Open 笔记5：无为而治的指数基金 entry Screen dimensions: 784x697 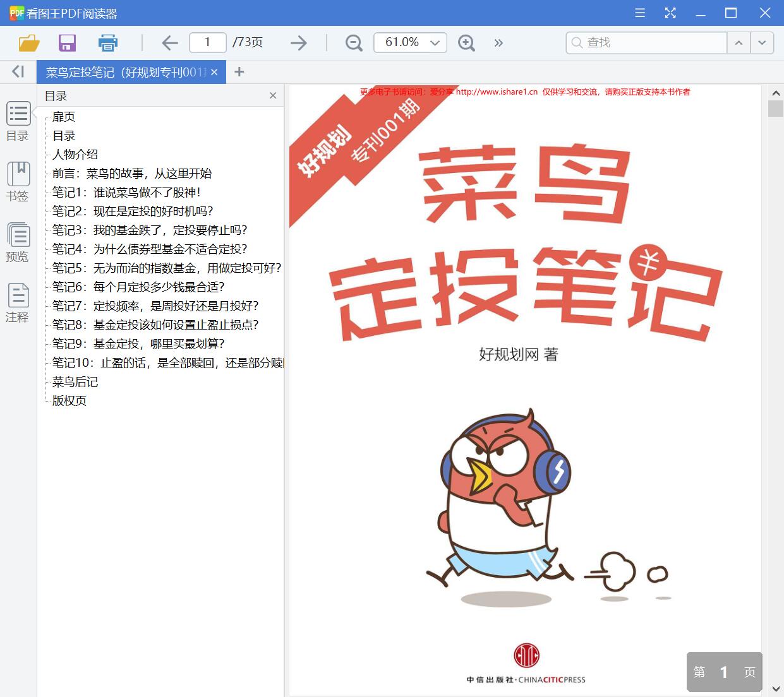click(x=167, y=268)
